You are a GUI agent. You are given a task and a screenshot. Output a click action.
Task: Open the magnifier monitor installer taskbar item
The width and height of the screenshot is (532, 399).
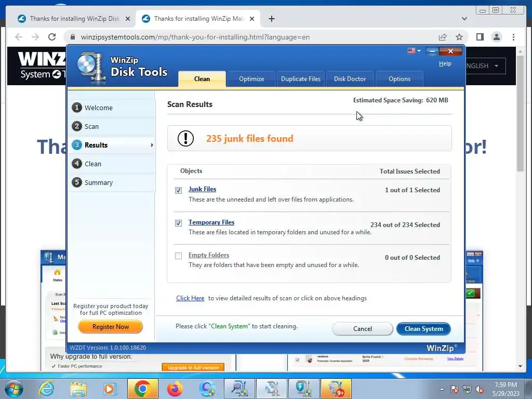(x=240, y=389)
